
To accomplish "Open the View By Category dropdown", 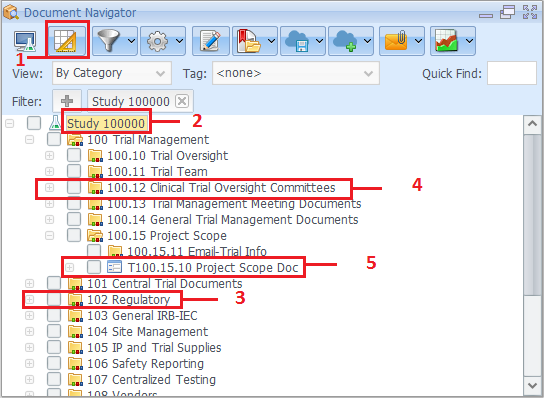I will tap(112, 73).
